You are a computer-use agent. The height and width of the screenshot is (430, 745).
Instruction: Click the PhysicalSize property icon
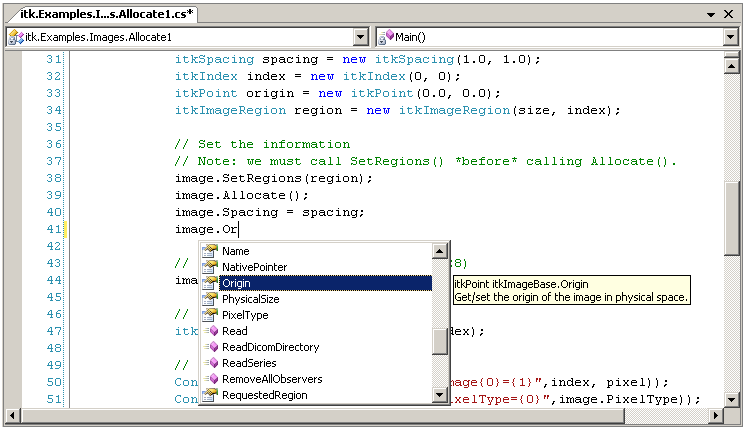[x=210, y=299]
